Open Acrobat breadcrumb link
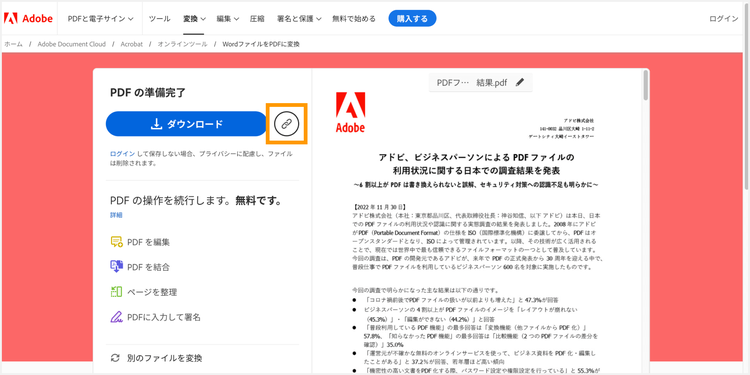Image resolution: width=750 pixels, height=375 pixels. pos(132,44)
